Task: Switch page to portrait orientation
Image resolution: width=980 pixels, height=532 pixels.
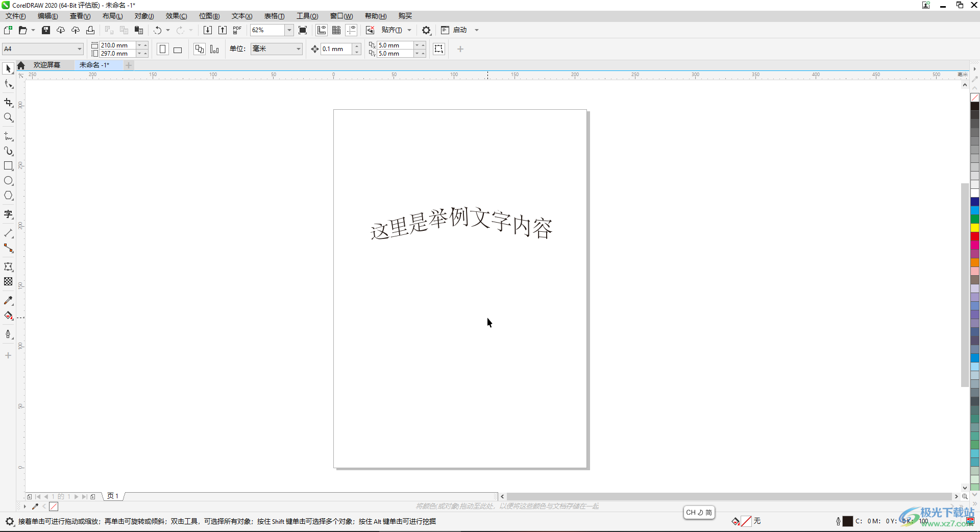Action: pos(163,49)
